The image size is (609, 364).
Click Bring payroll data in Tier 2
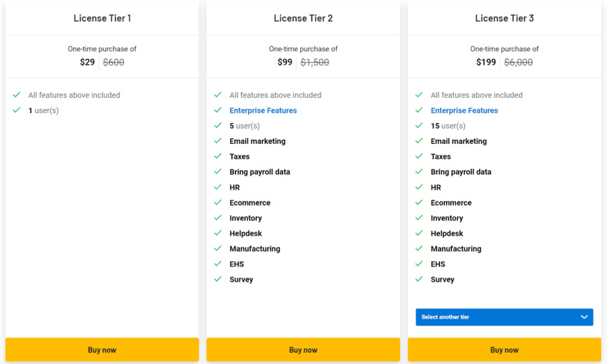(x=260, y=172)
